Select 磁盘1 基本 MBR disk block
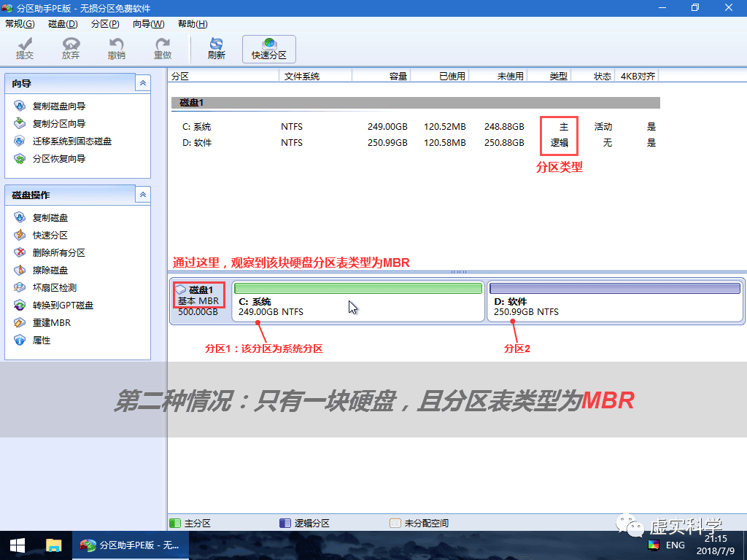This screenshot has height=560, width=747. coord(200,301)
